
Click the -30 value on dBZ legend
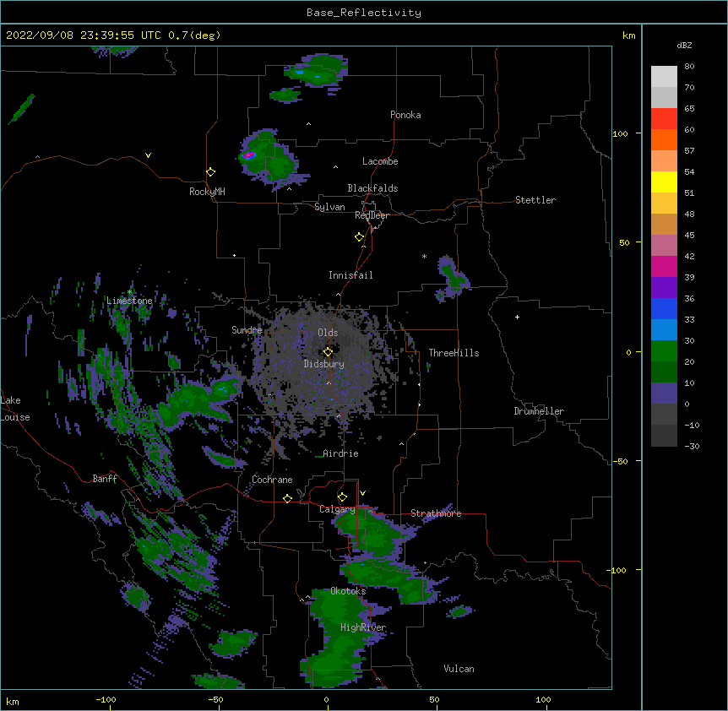coord(692,446)
